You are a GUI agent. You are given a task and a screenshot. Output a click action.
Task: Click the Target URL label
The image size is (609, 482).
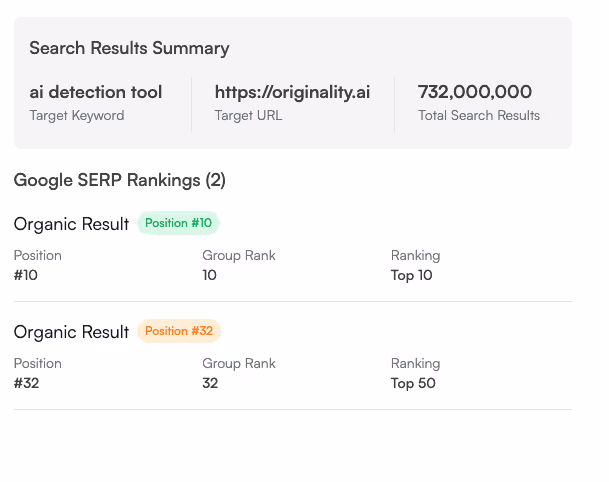[248, 115]
